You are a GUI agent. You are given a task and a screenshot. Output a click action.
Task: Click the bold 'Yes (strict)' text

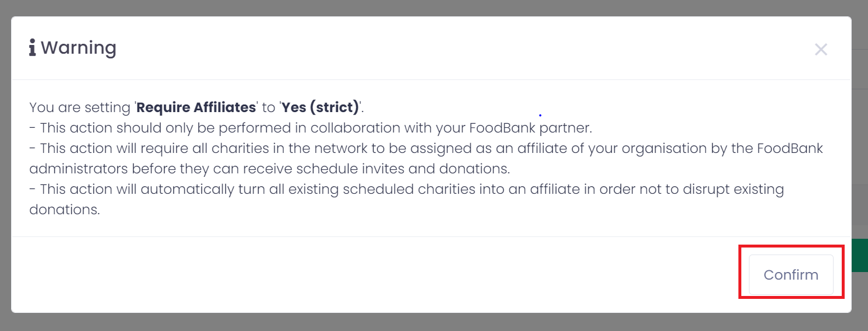(x=320, y=107)
